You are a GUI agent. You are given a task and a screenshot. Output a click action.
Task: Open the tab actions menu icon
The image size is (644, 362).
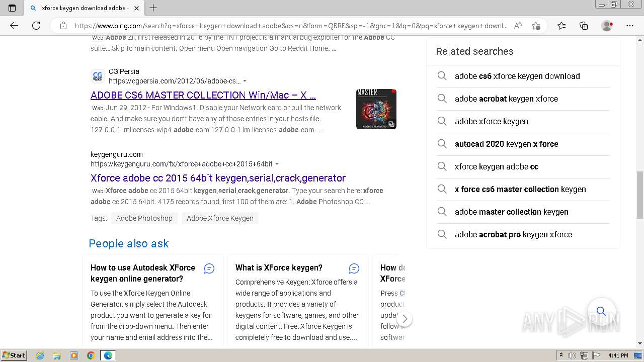[x=12, y=8]
